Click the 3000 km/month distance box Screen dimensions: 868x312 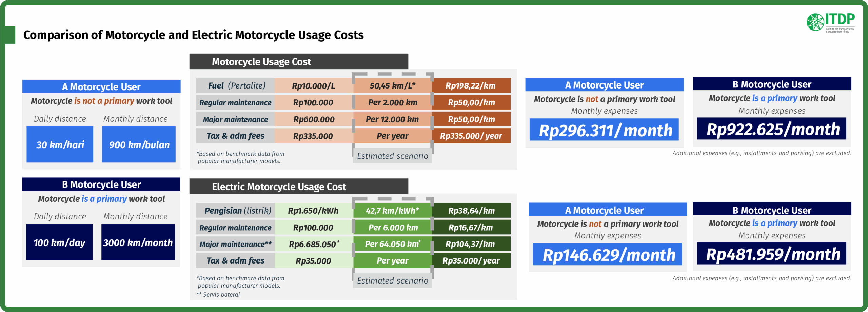click(138, 242)
